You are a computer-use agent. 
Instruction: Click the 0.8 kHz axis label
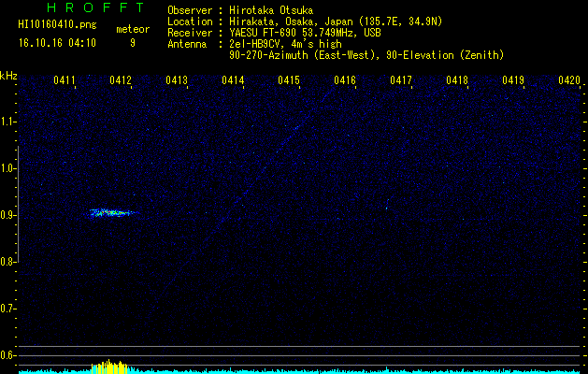point(7,262)
